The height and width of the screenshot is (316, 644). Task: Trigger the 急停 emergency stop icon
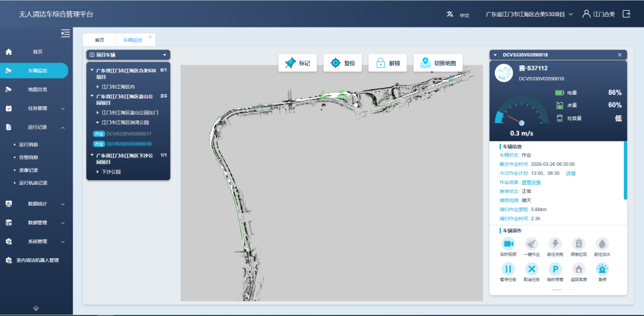[x=602, y=269]
